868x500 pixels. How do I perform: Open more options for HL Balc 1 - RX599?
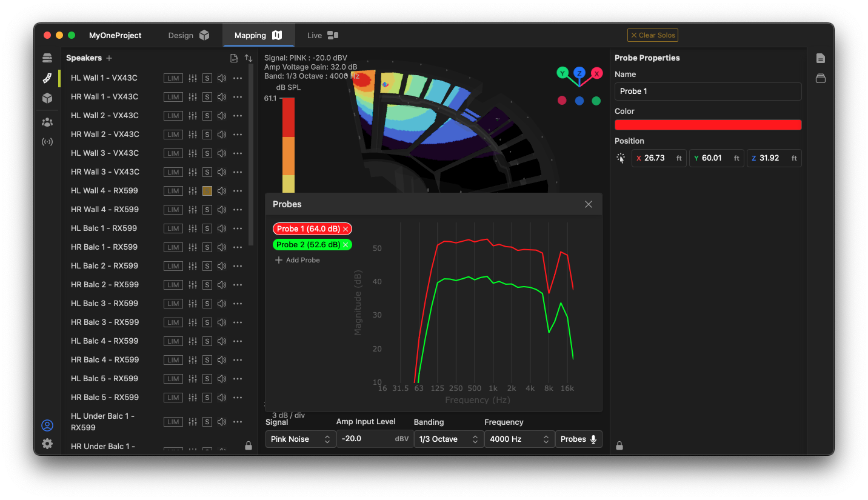pyautogui.click(x=238, y=228)
